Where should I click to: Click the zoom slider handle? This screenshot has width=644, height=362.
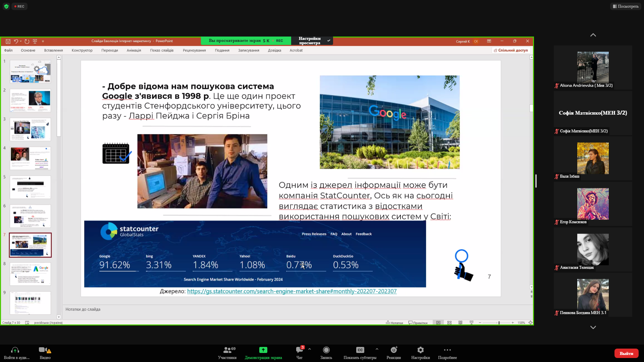pos(499,323)
